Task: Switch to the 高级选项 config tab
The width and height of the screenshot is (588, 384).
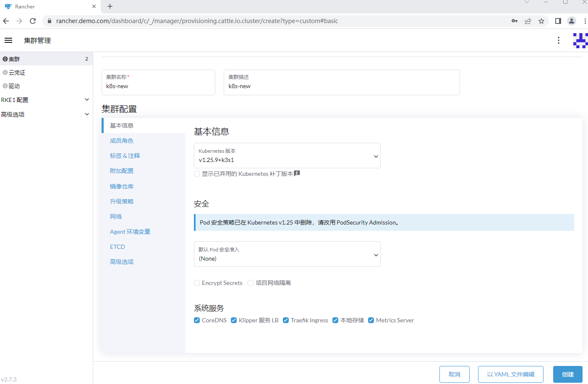Action: tap(122, 262)
